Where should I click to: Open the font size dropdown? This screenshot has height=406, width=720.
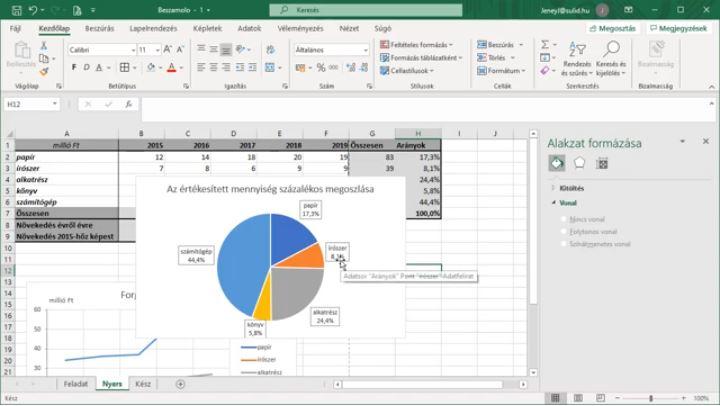157,49
